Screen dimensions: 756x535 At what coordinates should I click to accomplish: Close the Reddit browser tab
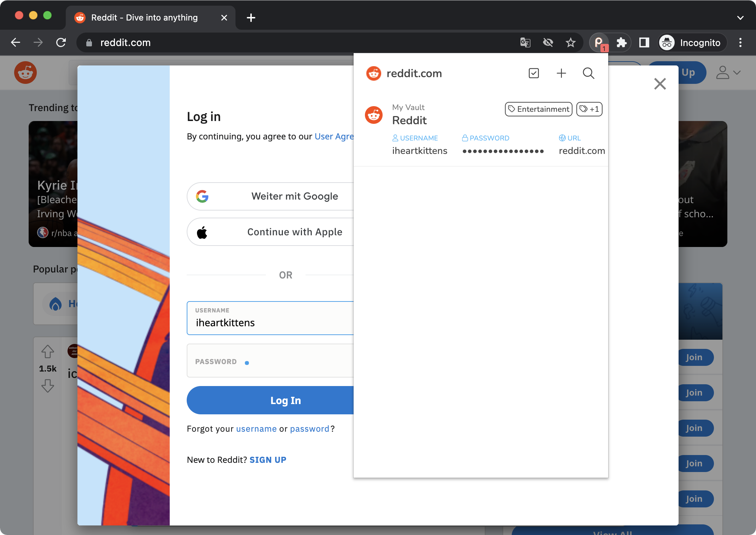click(x=224, y=18)
